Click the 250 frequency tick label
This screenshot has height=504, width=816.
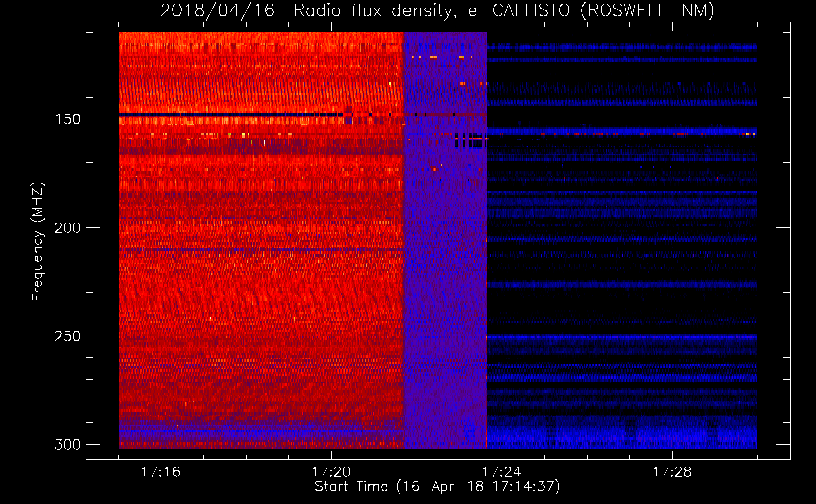pos(68,336)
